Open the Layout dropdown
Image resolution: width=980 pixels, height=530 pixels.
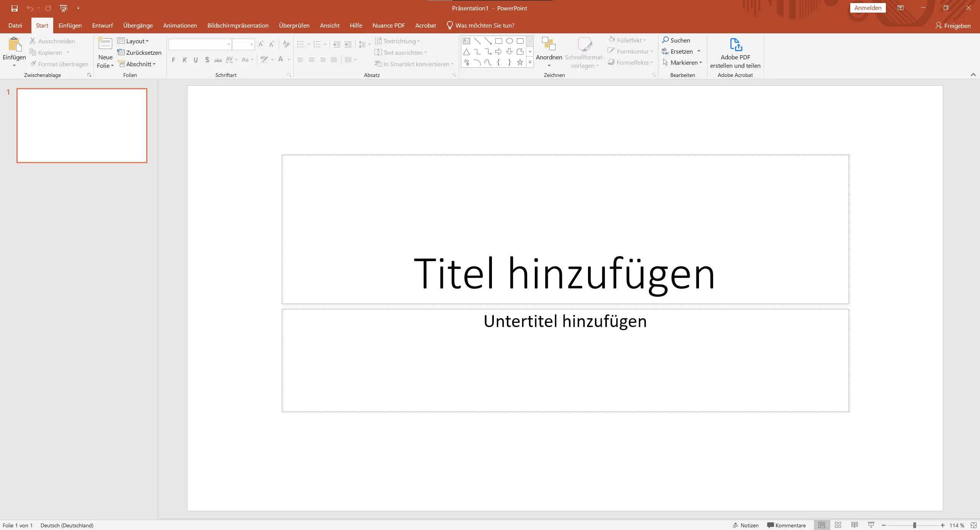(133, 41)
